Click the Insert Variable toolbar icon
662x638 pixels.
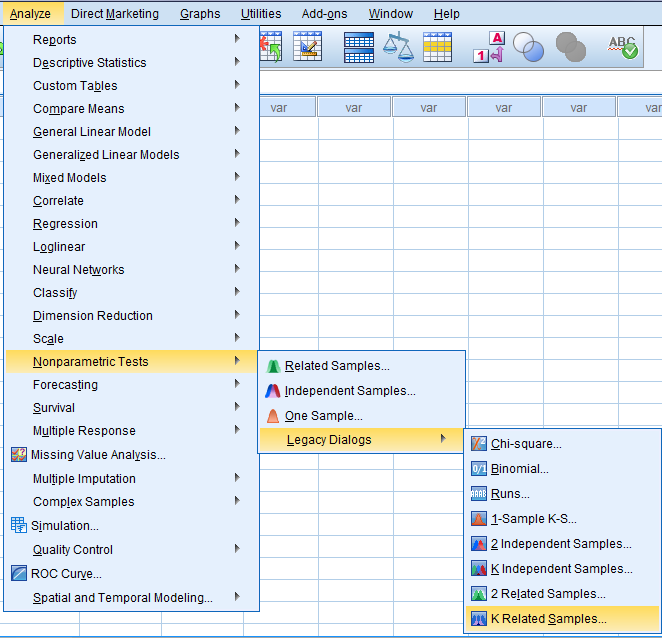click(x=307, y=46)
